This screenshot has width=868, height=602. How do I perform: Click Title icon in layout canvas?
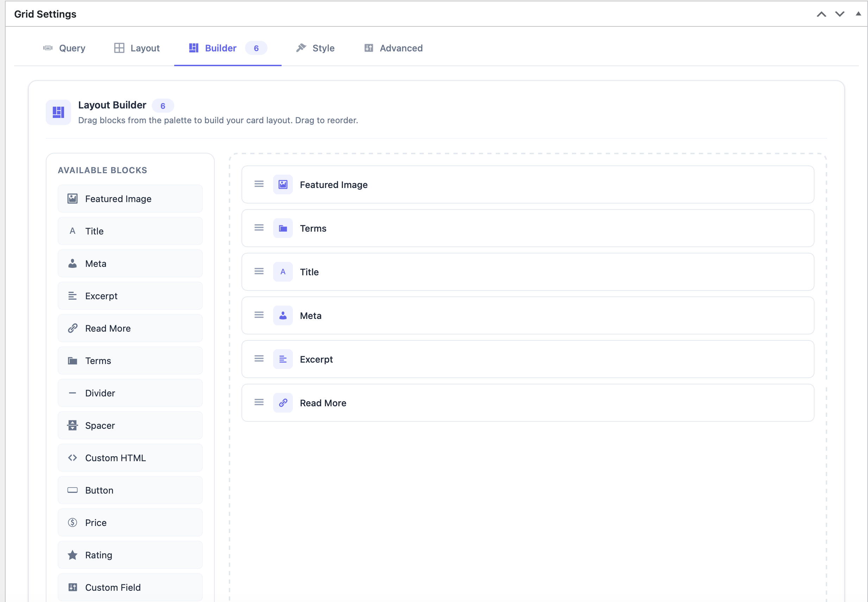click(x=283, y=271)
